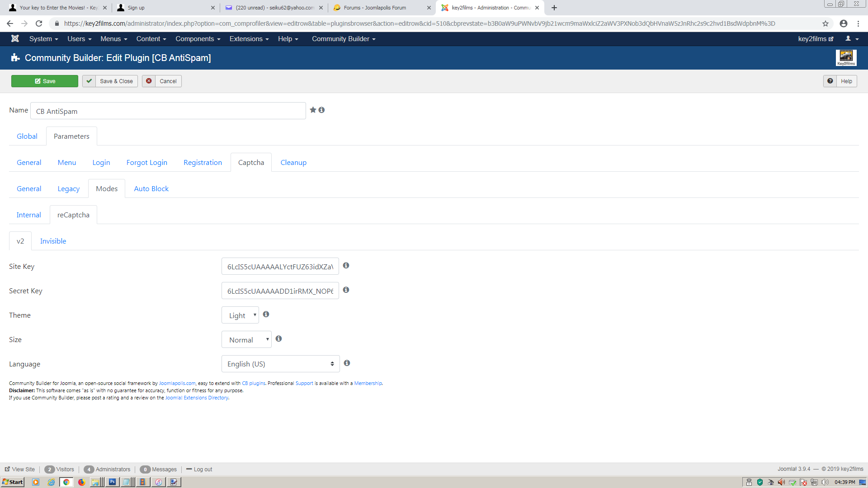Open the Language dropdown showing English (US)
The height and width of the screenshot is (488, 868).
pyautogui.click(x=280, y=364)
